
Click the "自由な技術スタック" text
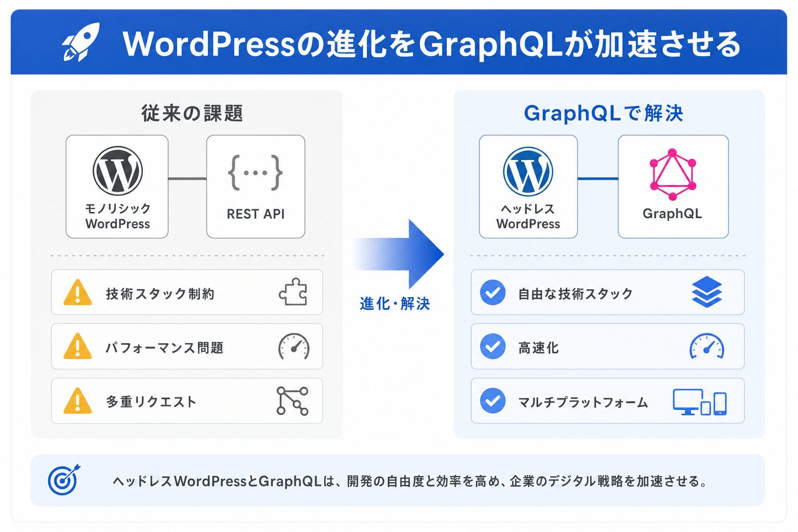(x=576, y=294)
